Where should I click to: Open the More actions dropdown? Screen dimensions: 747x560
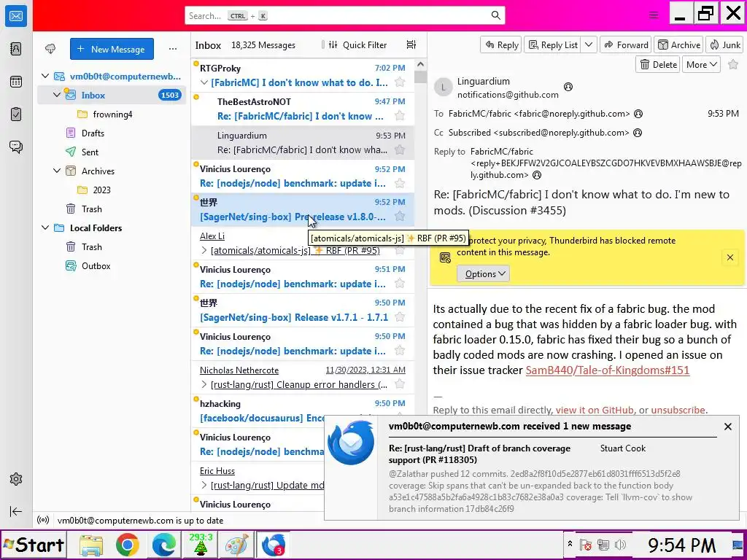tap(701, 64)
